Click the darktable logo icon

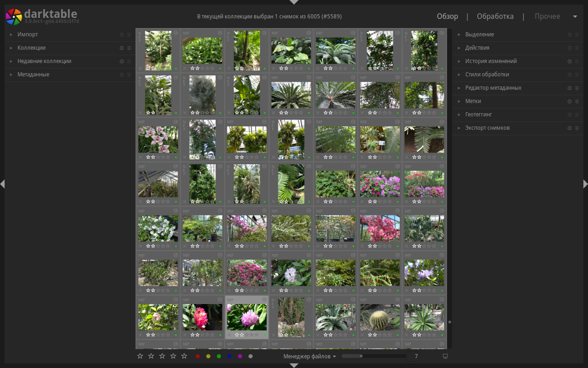pyautogui.click(x=14, y=17)
